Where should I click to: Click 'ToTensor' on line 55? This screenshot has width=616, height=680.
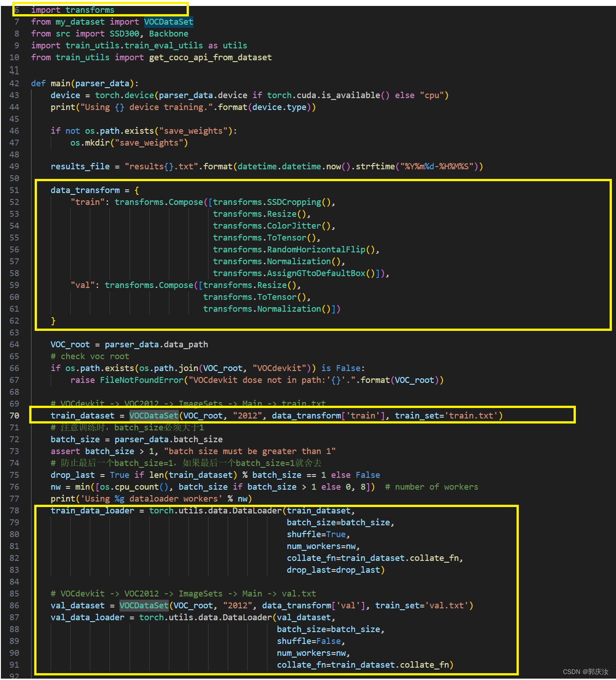click(x=287, y=238)
